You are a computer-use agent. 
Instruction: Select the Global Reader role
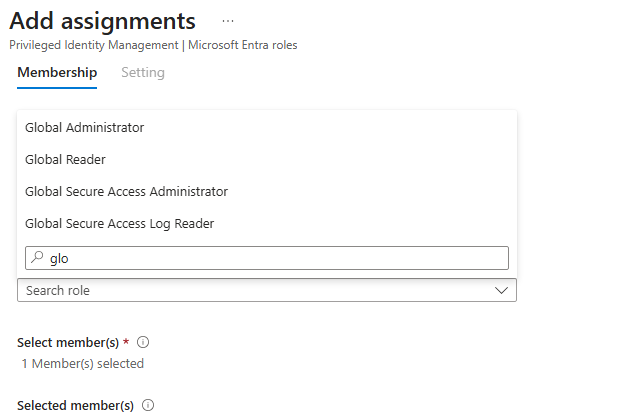(x=65, y=159)
